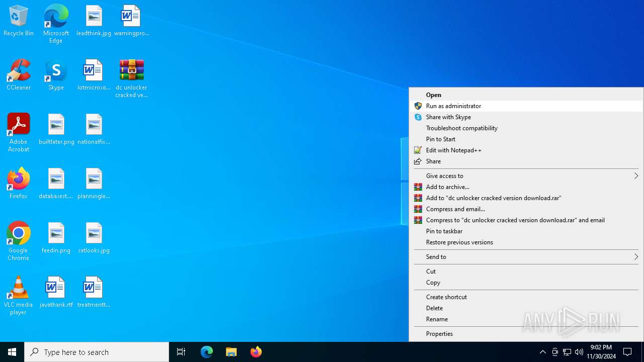Choose Create shortcut
This screenshot has width=644, height=362.
tap(526, 297)
